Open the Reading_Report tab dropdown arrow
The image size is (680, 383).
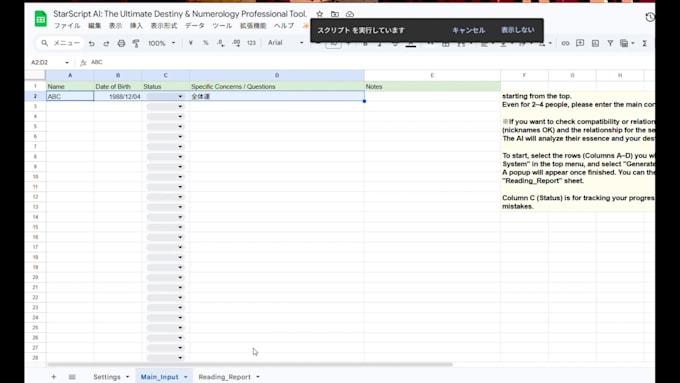tap(258, 376)
